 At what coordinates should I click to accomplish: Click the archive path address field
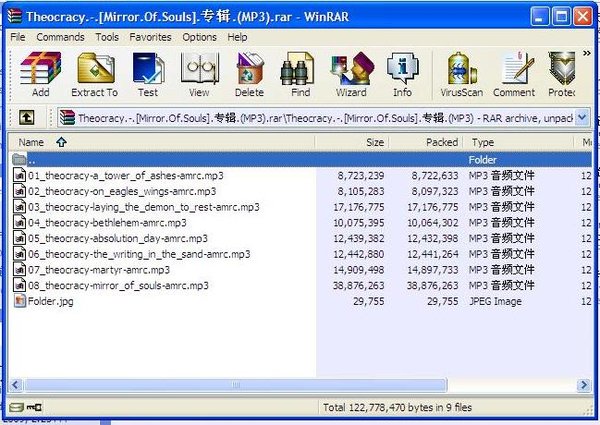point(324,117)
